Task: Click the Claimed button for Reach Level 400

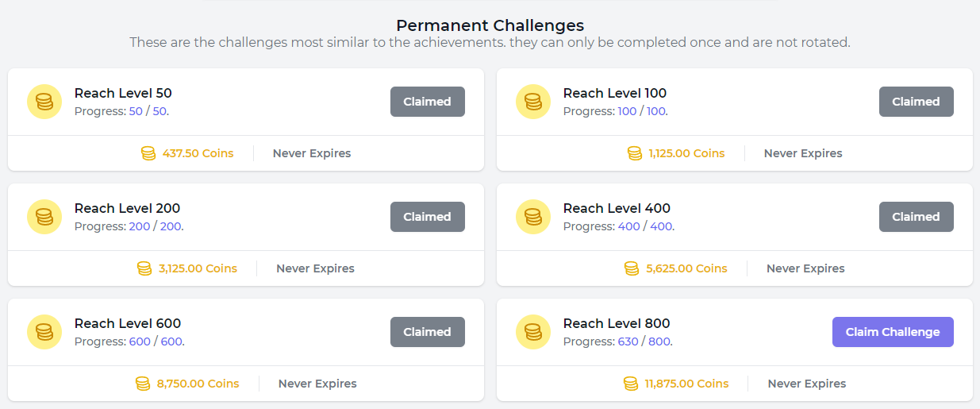Action: point(916,217)
